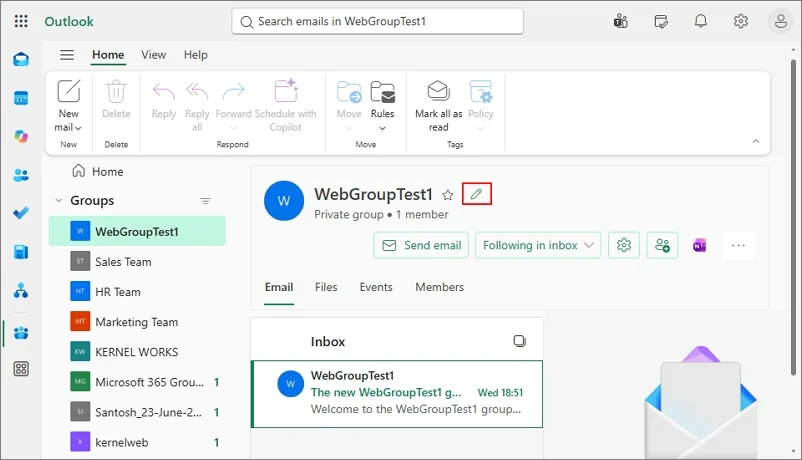Open People from the left app rail
Viewport: 802px width, 460px height.
coord(21,175)
